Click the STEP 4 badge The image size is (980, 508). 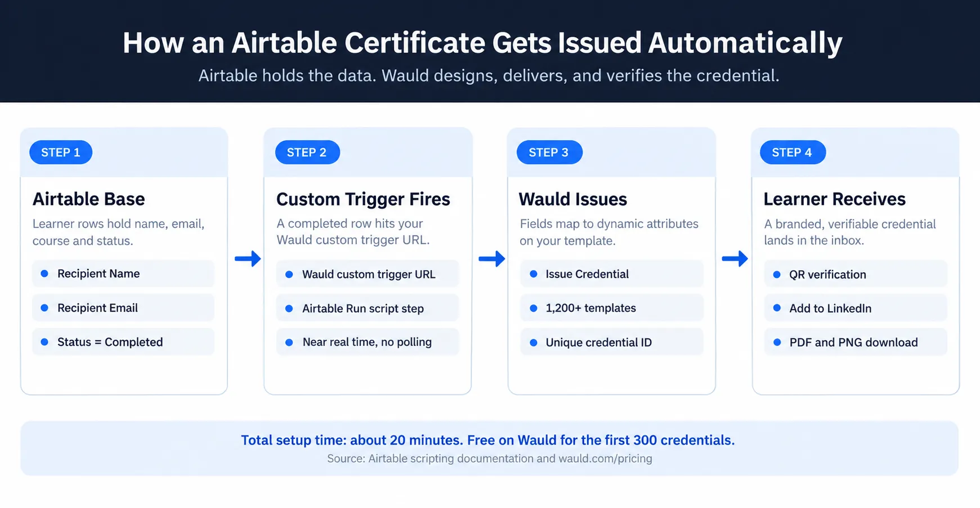click(x=793, y=152)
